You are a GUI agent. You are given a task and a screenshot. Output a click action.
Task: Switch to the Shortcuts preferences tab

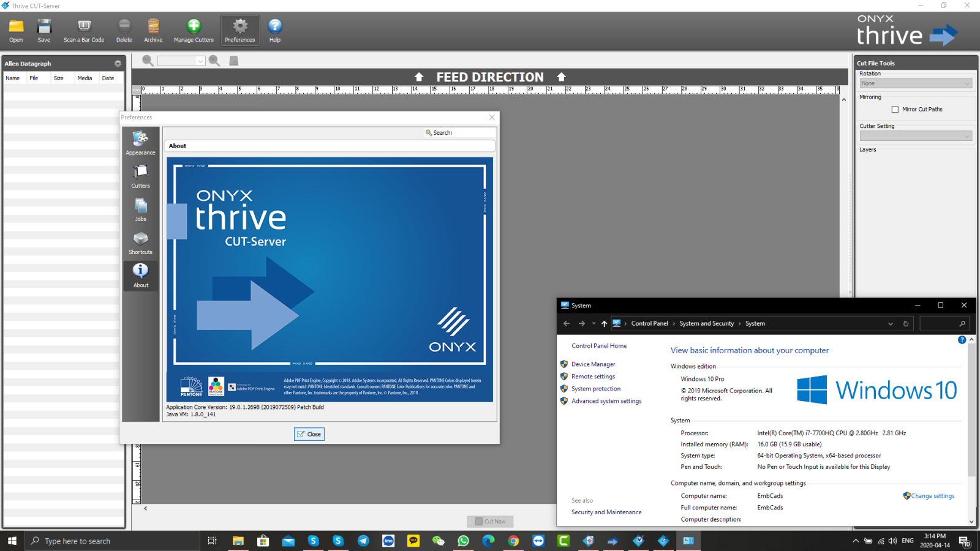coord(140,242)
